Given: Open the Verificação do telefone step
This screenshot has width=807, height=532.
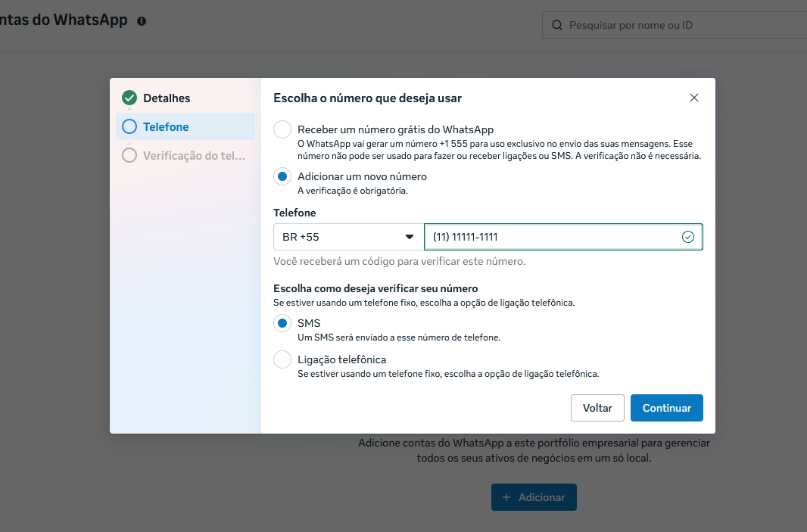Looking at the screenshot, I should click(x=195, y=156).
